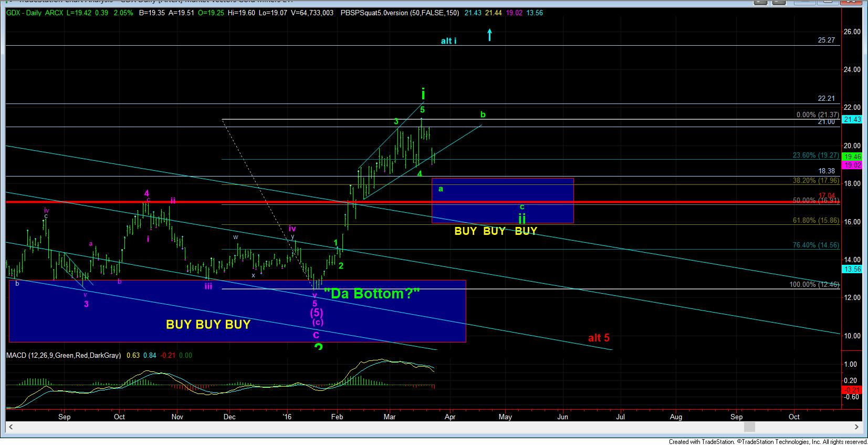Screen dimensions: 868x445
Task: Click the MACD value '0.63'
Action: point(134,356)
